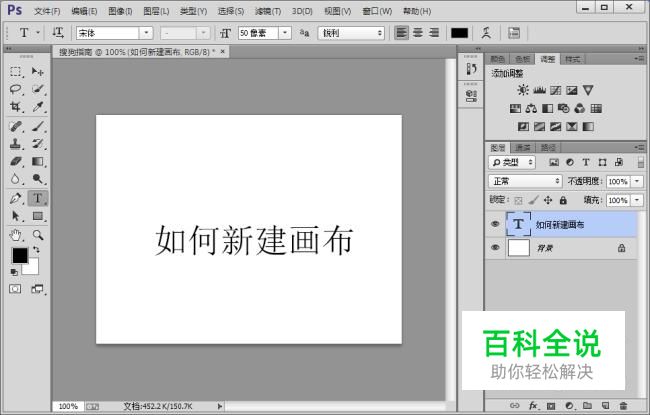Add Brightness/Contrast adjustment

click(523, 90)
